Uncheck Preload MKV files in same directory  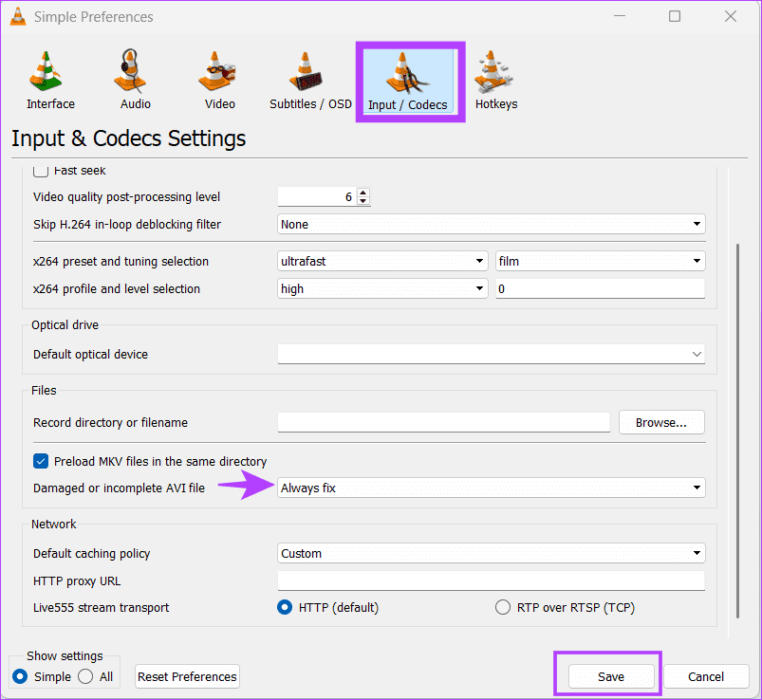coord(41,461)
